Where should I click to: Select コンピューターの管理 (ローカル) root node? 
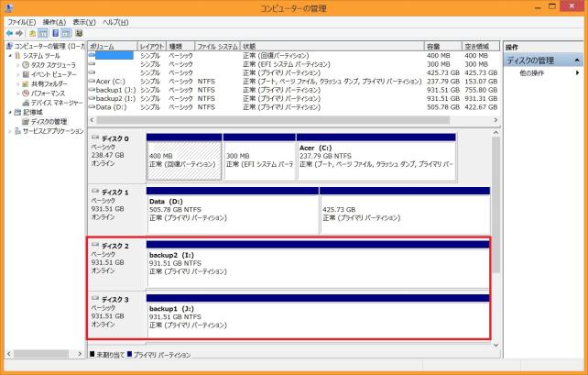pyautogui.click(x=49, y=46)
